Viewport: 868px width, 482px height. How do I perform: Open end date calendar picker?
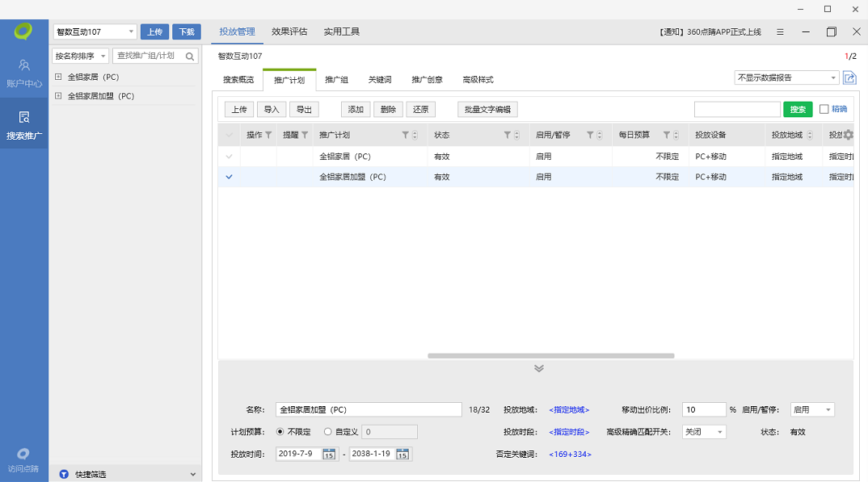[x=402, y=455]
